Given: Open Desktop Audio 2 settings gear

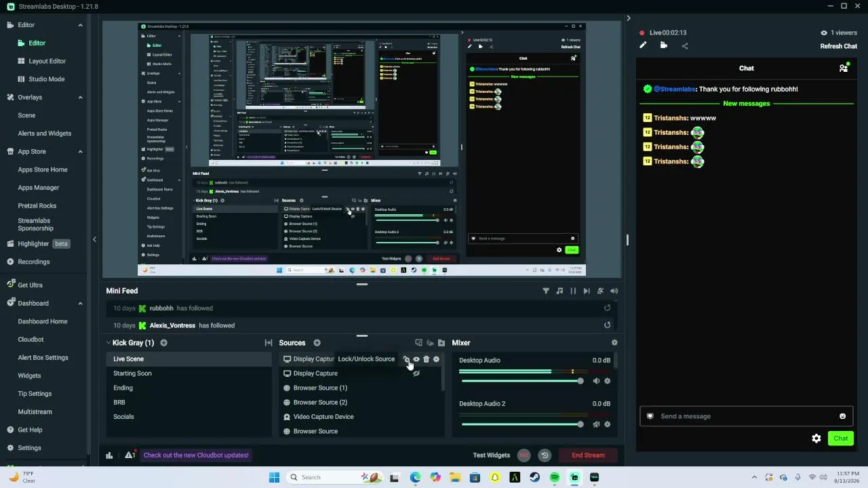Looking at the screenshot, I should 607,424.
